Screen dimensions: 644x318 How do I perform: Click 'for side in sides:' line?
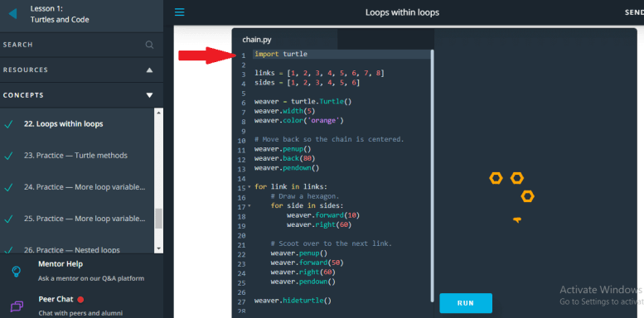(x=307, y=205)
